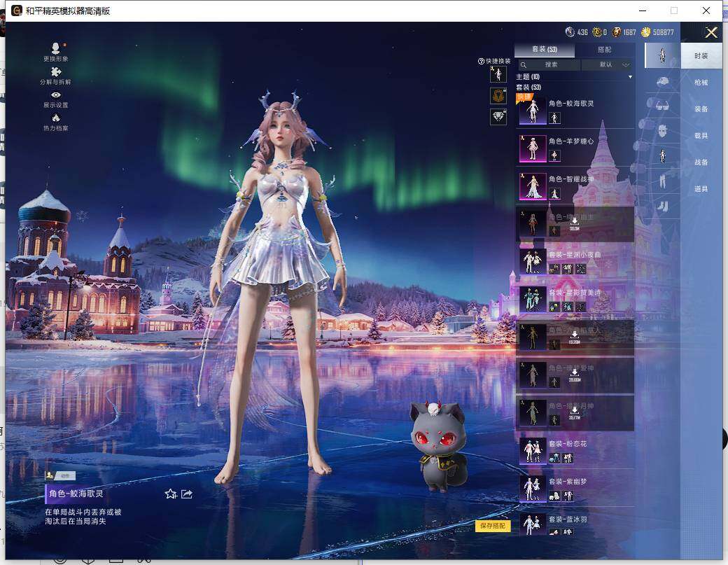Select the pants category icon
Screen dimensions: 728x565
pyautogui.click(x=662, y=181)
